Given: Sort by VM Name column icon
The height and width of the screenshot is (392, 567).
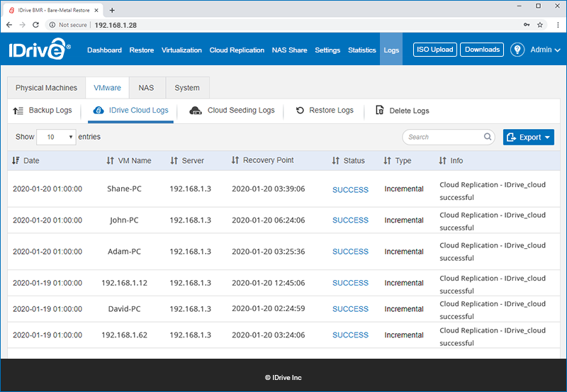Looking at the screenshot, I should point(111,161).
